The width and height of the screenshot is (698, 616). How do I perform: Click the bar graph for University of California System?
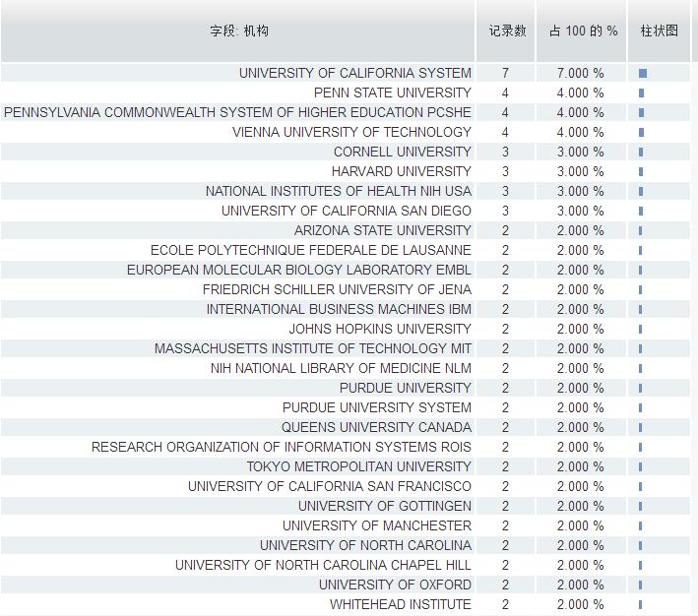(643, 73)
